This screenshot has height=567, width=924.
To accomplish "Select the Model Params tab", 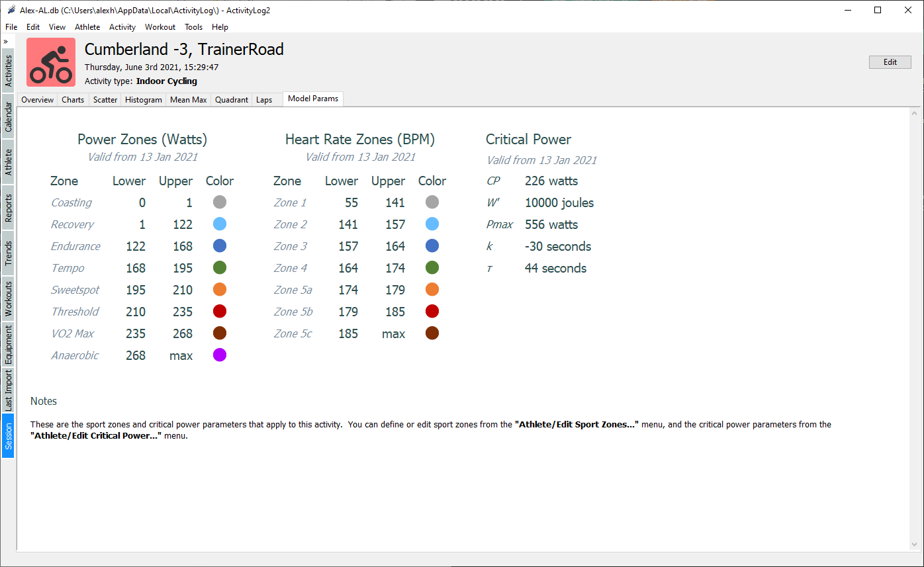I will [313, 99].
